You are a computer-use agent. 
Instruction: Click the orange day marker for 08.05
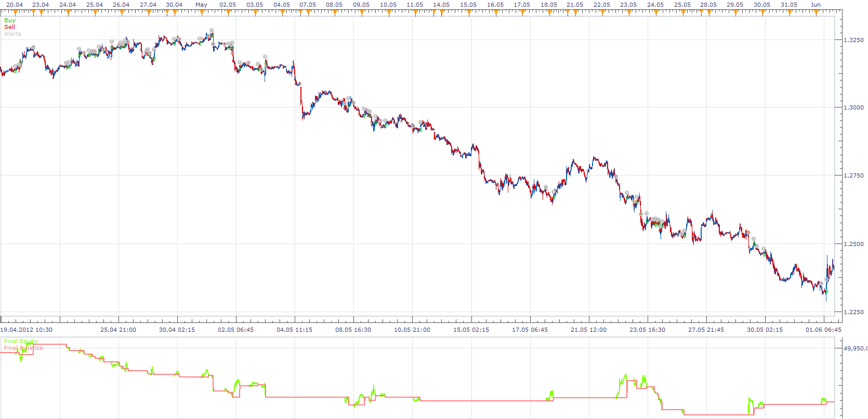click(335, 12)
